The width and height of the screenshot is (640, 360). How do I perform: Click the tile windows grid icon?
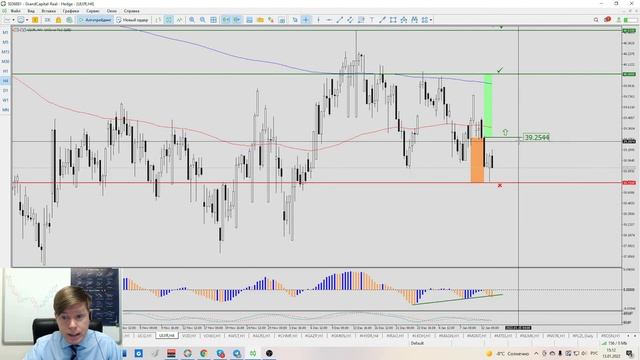[213, 20]
